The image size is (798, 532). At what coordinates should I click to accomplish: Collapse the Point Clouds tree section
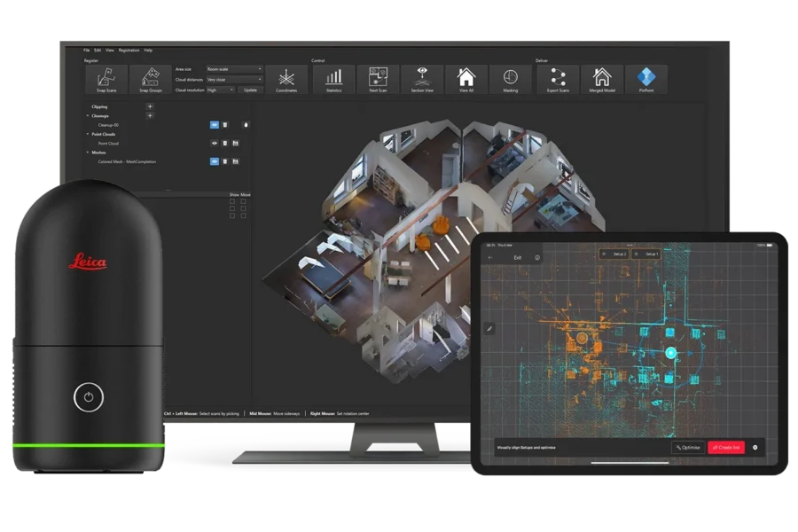click(88, 134)
